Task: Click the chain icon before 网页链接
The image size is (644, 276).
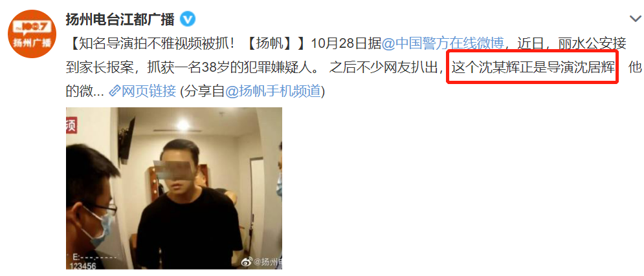Action: point(114,91)
